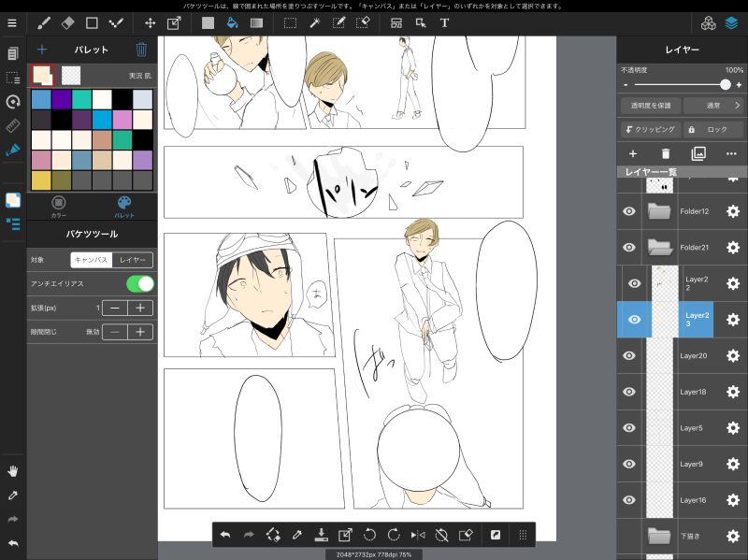Pick the yellow palette swatch
Viewport: 748px width, 560px height.
[x=41, y=180]
